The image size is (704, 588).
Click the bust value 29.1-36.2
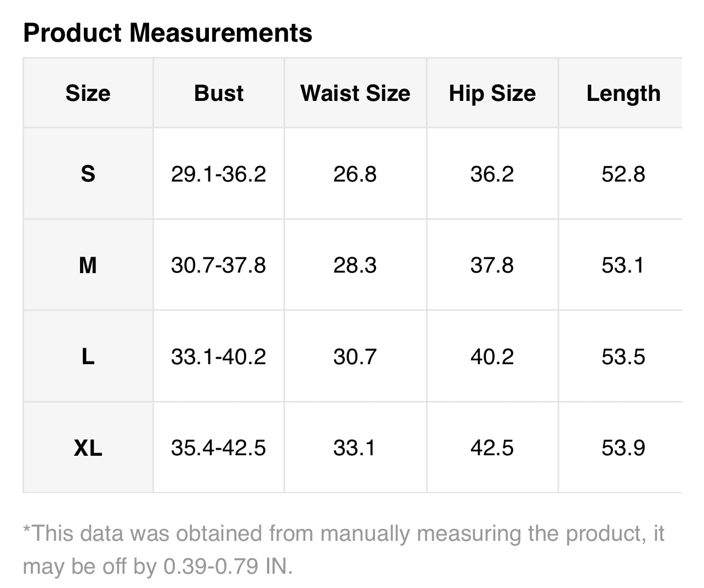[x=218, y=174]
